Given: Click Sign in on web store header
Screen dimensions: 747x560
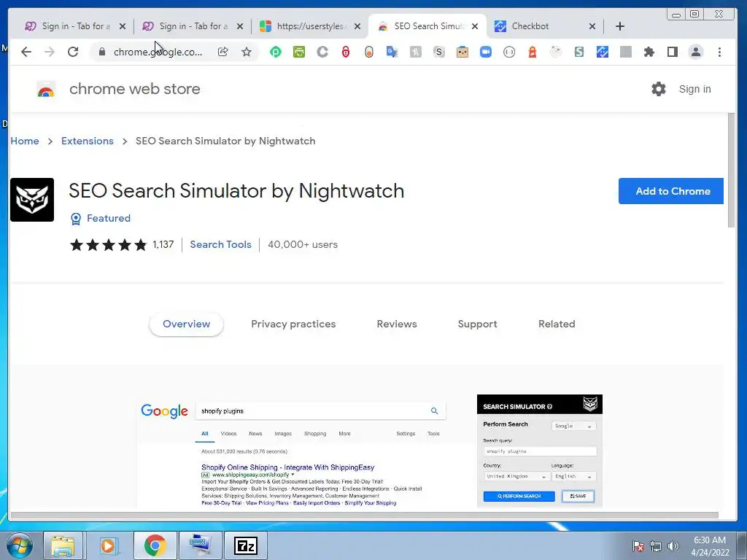Looking at the screenshot, I should (694, 89).
